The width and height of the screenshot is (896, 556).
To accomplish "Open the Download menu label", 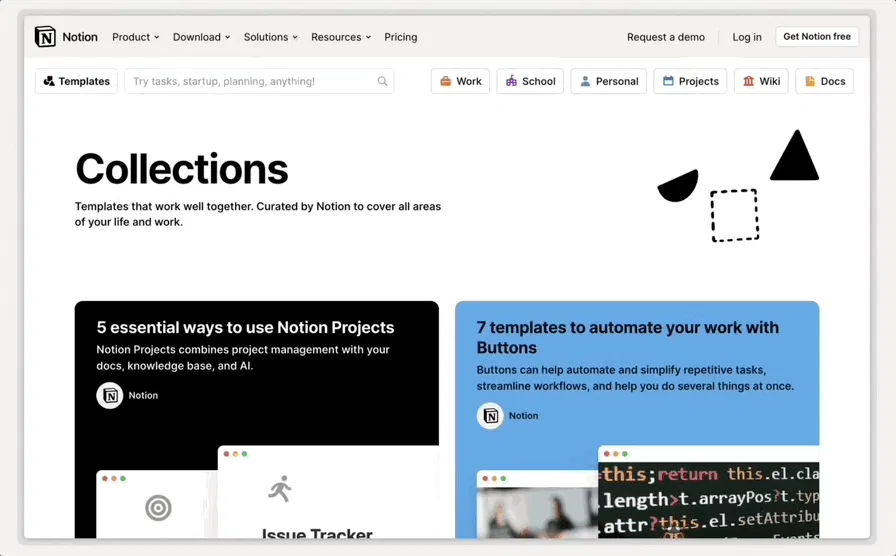I will coord(197,37).
